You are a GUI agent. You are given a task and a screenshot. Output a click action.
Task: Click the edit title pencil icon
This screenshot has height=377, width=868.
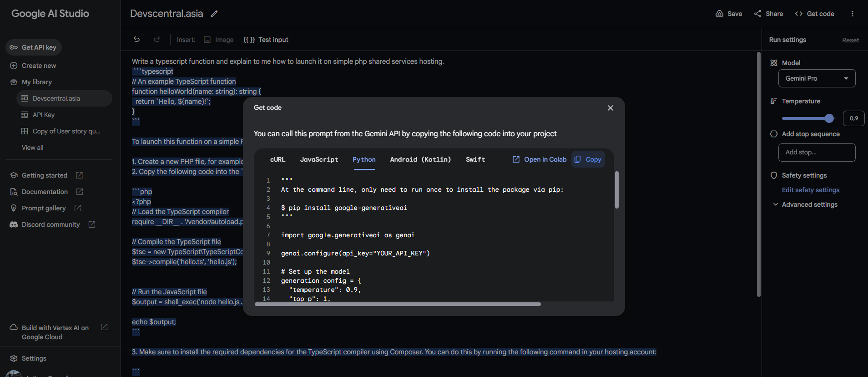[x=214, y=14]
